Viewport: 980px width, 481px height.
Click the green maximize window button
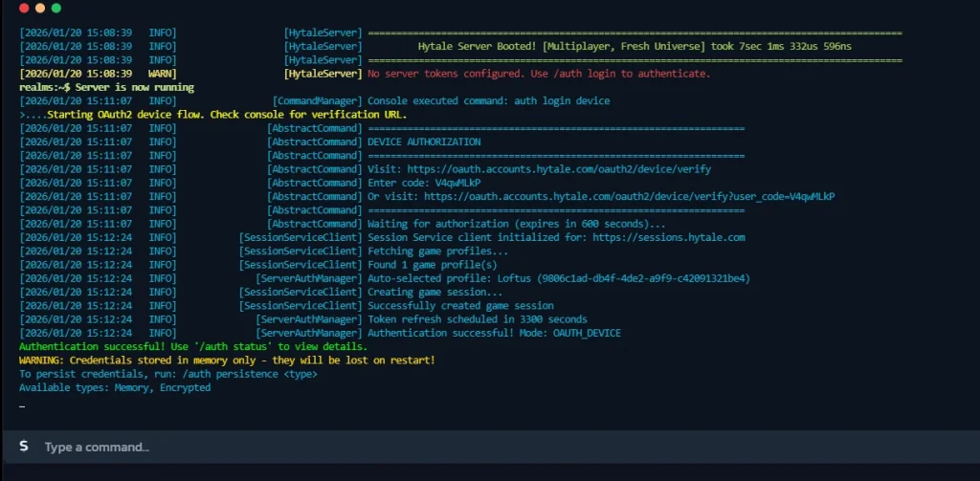[56, 8]
